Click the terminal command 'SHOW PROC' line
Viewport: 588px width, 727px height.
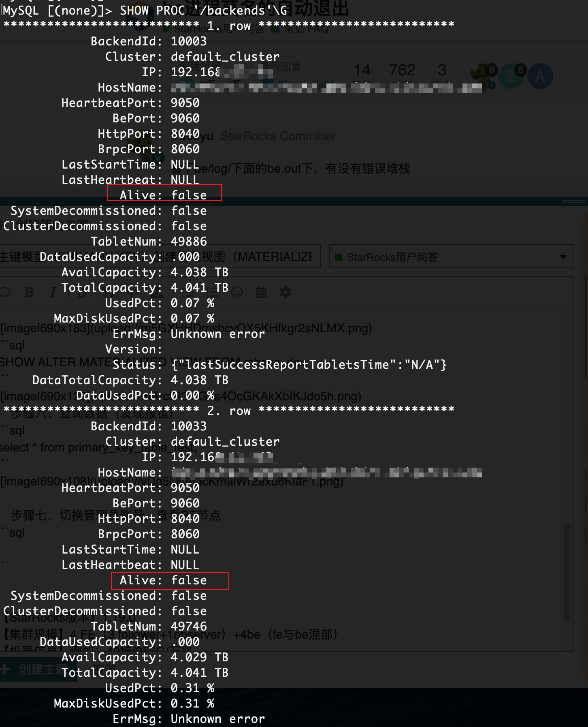point(145,10)
